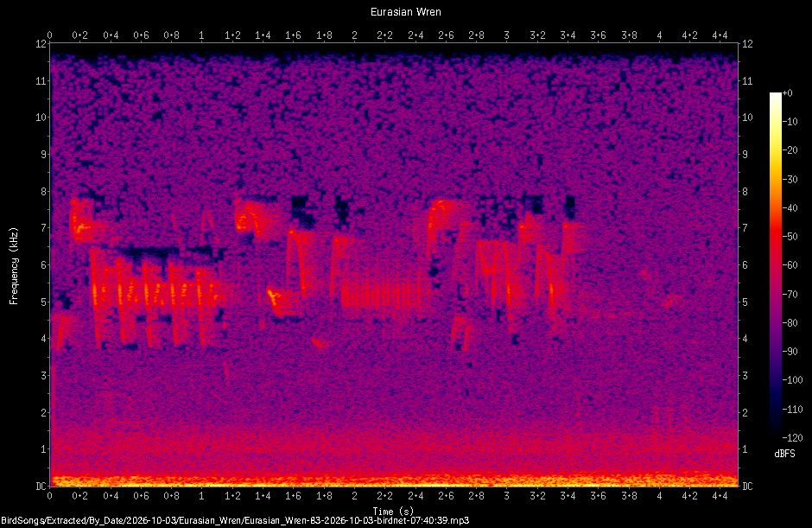The width and height of the screenshot is (812, 528).
Task: Click "3" on the top time axis
Action: [506, 35]
